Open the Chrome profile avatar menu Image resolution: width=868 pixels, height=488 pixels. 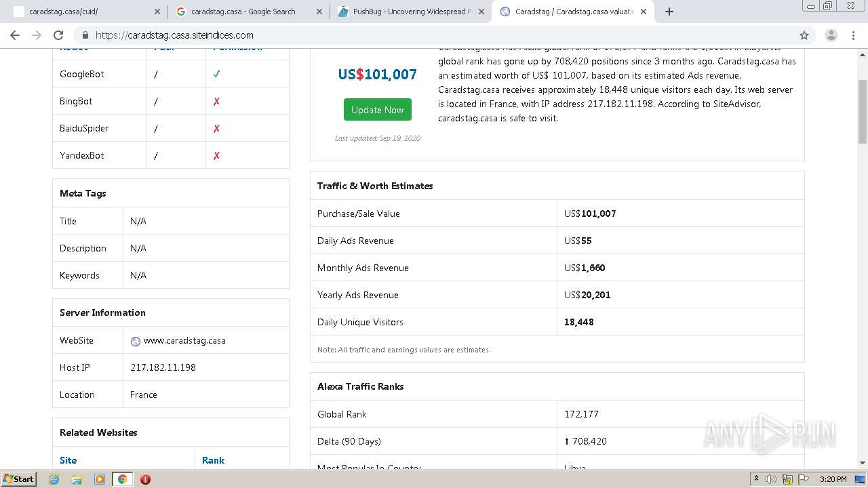831,35
